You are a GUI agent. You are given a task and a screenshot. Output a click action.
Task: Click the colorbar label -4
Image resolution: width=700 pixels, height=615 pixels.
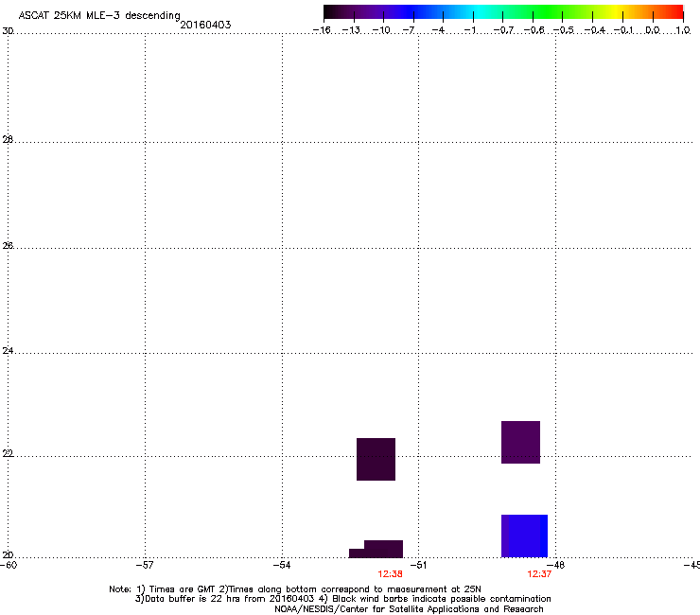click(438, 30)
